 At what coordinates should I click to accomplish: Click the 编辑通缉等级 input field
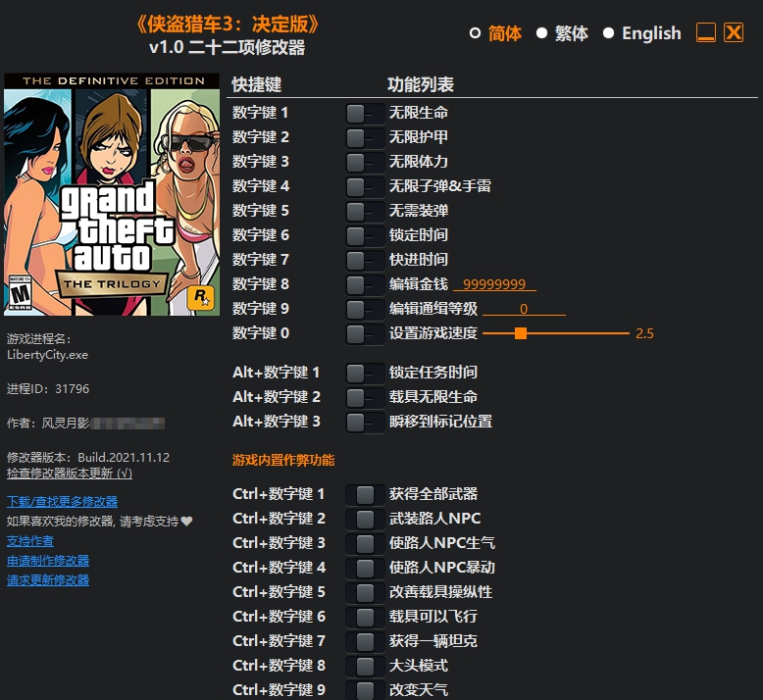tap(524, 309)
